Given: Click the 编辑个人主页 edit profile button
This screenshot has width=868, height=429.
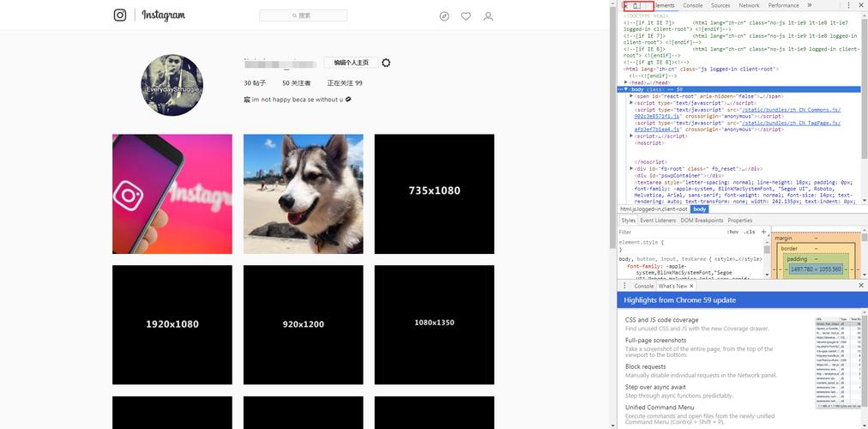Looking at the screenshot, I should point(351,63).
